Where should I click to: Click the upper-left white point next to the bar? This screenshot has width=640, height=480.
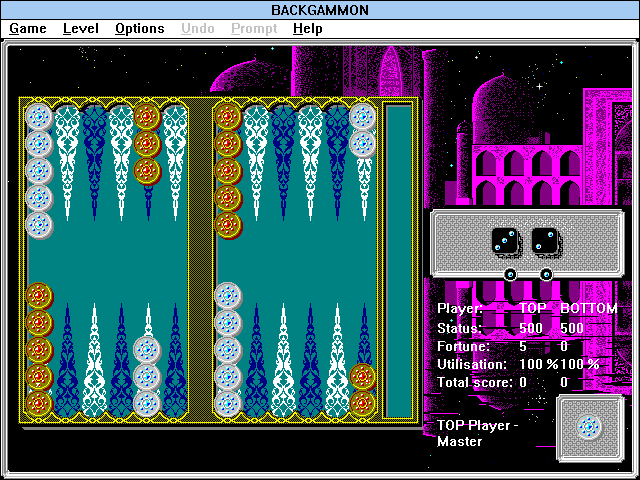point(175,163)
